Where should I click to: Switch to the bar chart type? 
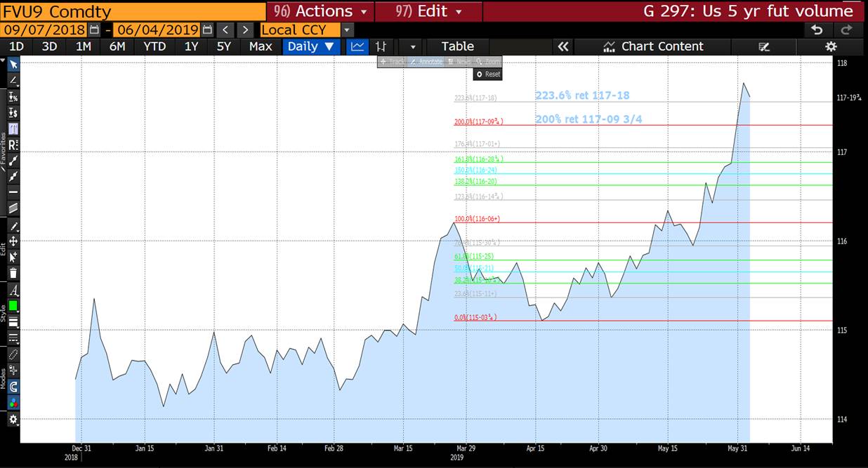[x=381, y=46]
